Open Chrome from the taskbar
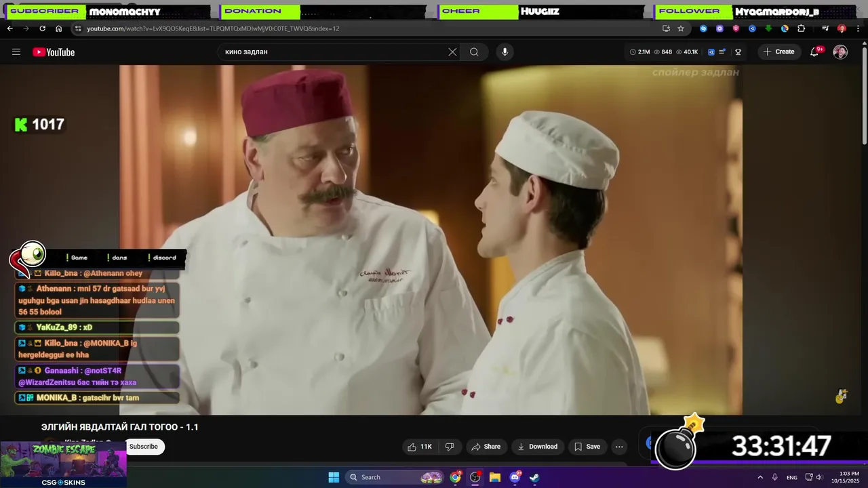Viewport: 868px width, 488px height. pyautogui.click(x=456, y=477)
